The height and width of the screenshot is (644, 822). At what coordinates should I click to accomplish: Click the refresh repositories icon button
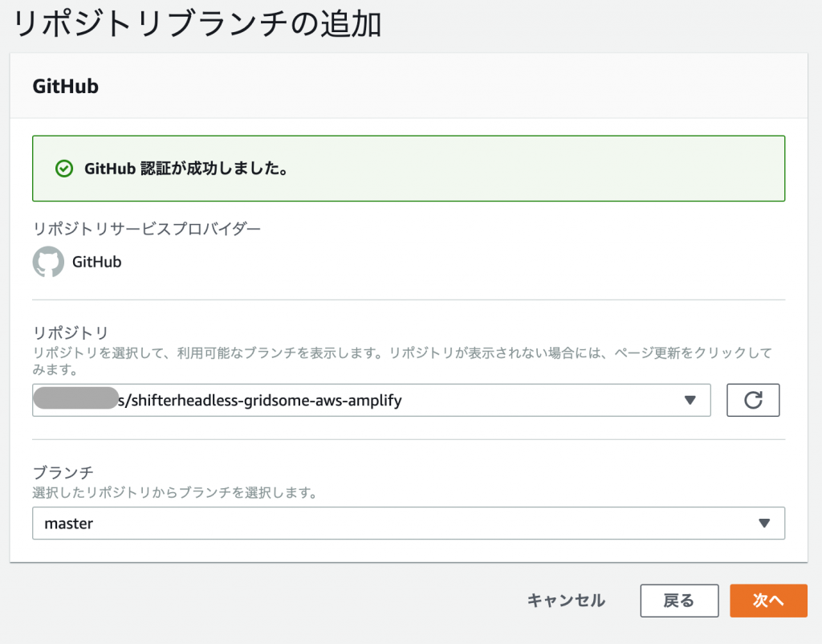click(x=753, y=400)
